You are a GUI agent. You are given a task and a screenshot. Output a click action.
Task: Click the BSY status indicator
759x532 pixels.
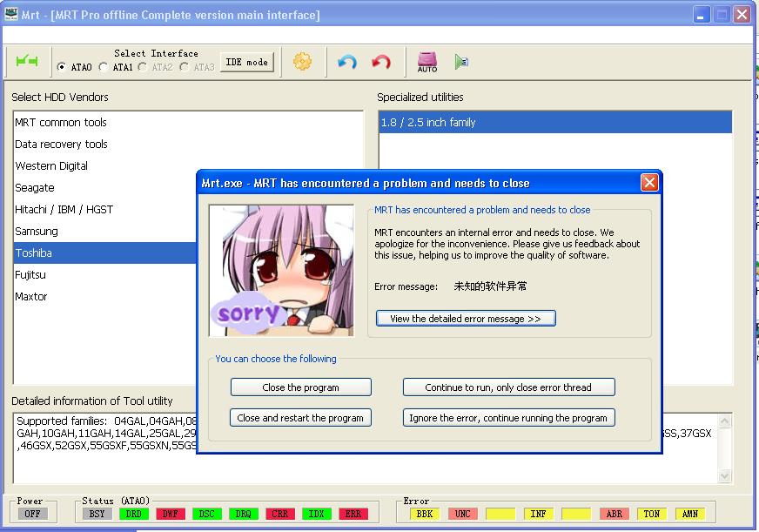tap(97, 514)
